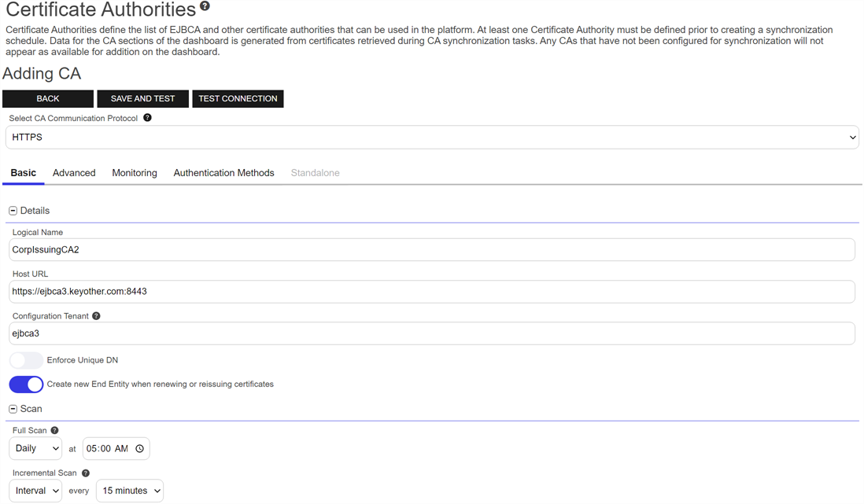
Task: Click clock icon in Full Scan time field
Action: pyautogui.click(x=139, y=449)
